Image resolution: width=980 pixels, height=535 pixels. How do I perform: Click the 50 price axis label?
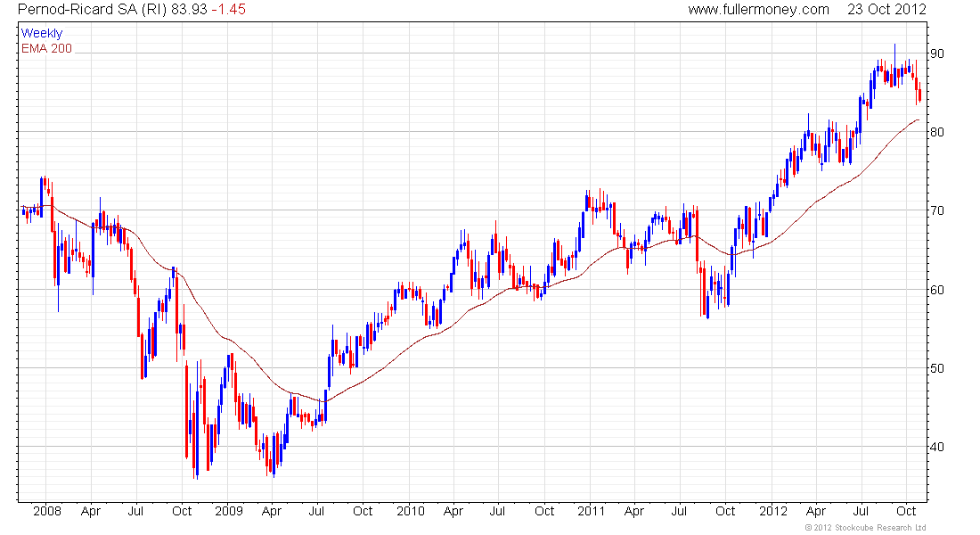(937, 368)
